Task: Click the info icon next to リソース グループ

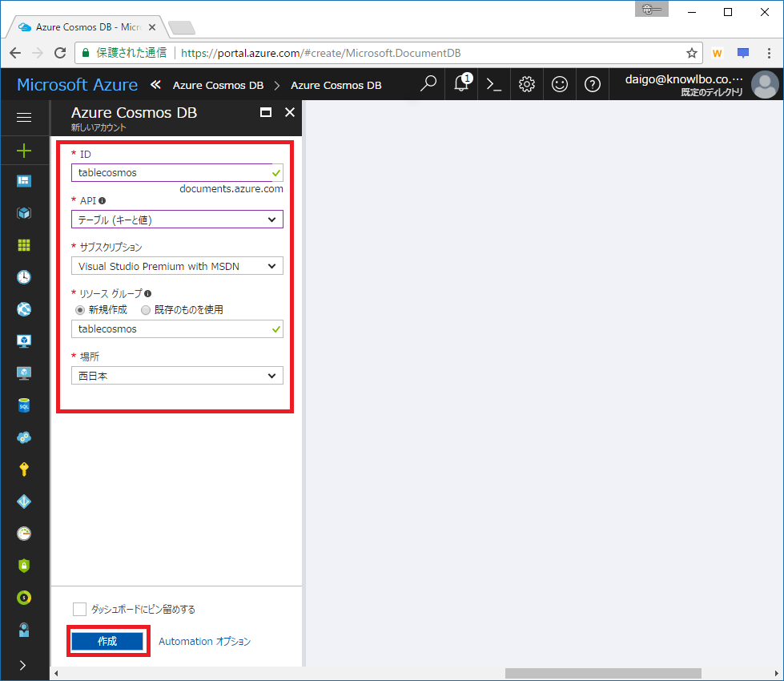Action: [x=147, y=294]
